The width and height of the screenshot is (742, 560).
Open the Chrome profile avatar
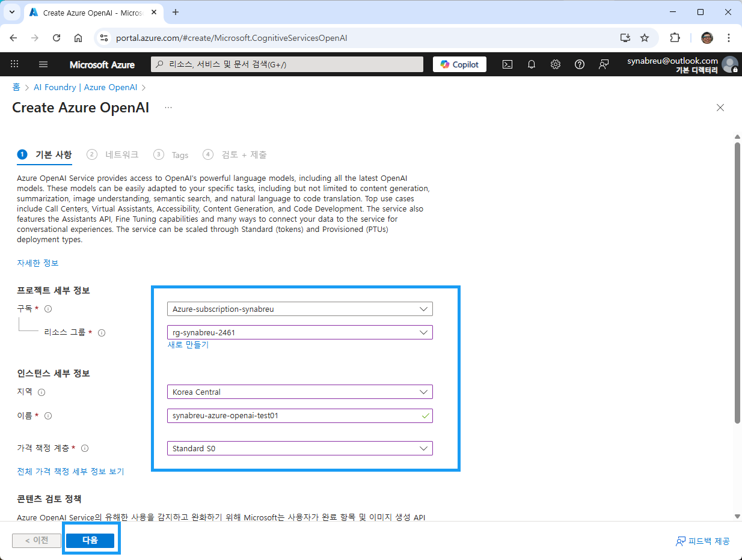pos(707,38)
